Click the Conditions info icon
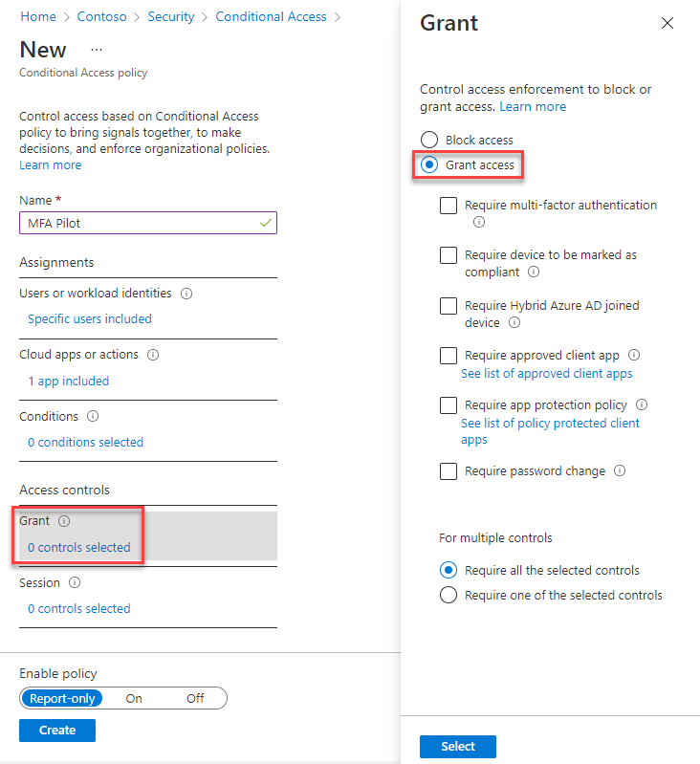Image resolution: width=700 pixels, height=764 pixels. pyautogui.click(x=93, y=417)
